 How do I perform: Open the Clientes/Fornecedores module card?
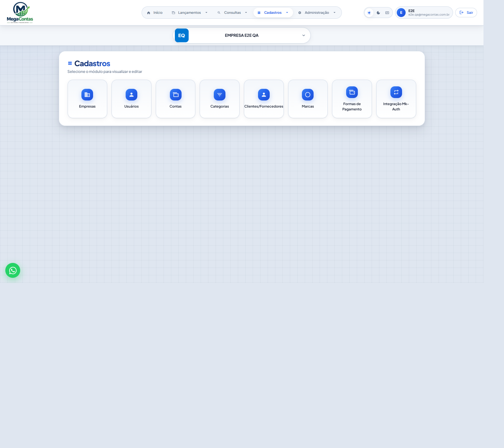point(264,99)
